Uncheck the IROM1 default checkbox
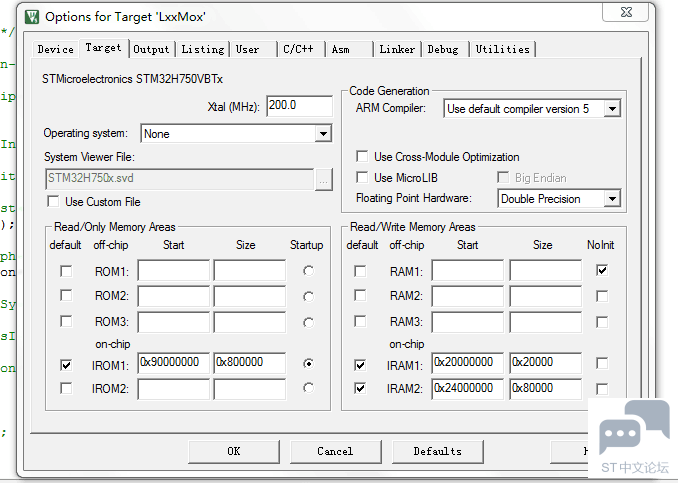Viewport: 678px width, 483px height. click(66, 365)
